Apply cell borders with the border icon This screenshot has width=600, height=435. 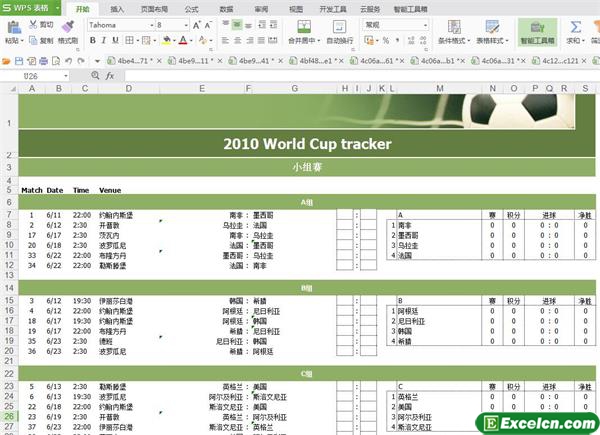click(x=129, y=40)
